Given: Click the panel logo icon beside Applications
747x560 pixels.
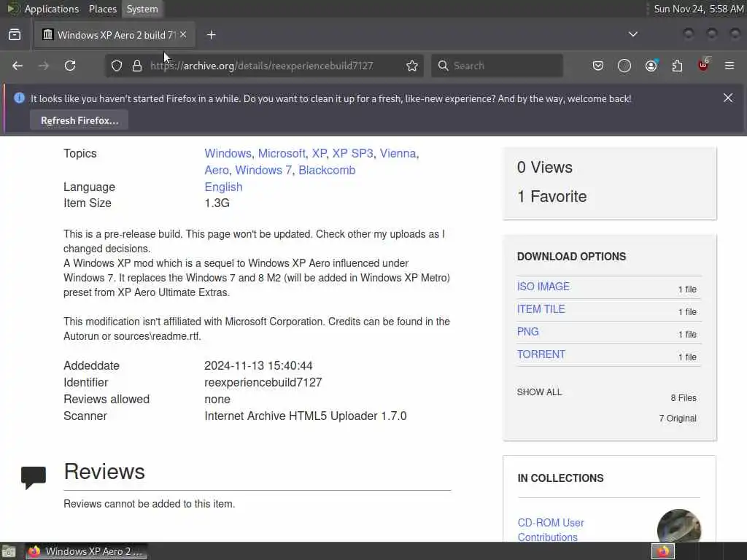Looking at the screenshot, I should (x=13, y=9).
